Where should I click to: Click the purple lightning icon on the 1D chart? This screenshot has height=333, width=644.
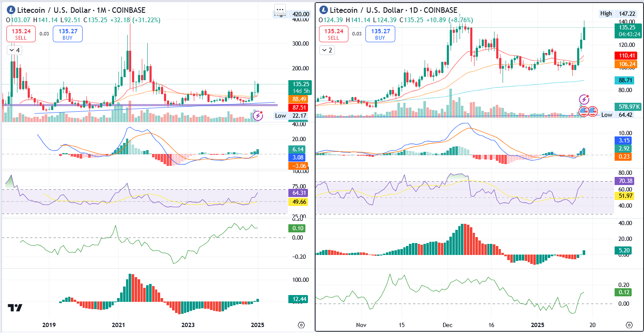pyautogui.click(x=584, y=99)
